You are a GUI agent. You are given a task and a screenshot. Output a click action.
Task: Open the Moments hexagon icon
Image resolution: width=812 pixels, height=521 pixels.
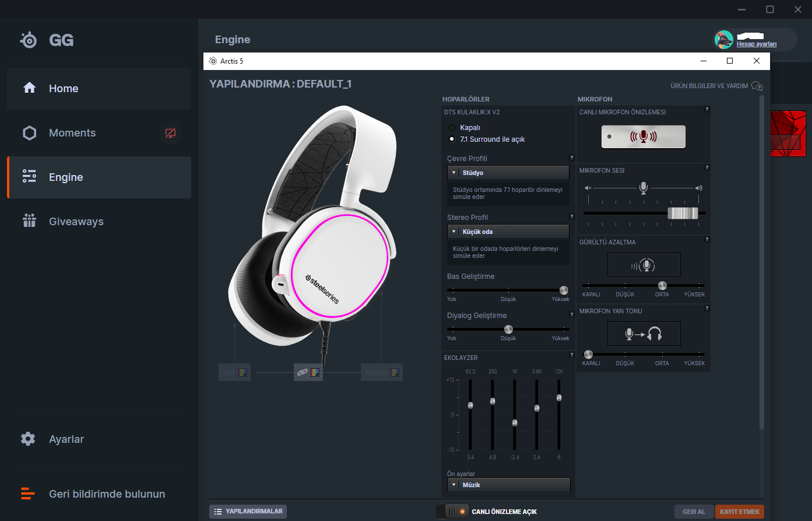[29, 133]
